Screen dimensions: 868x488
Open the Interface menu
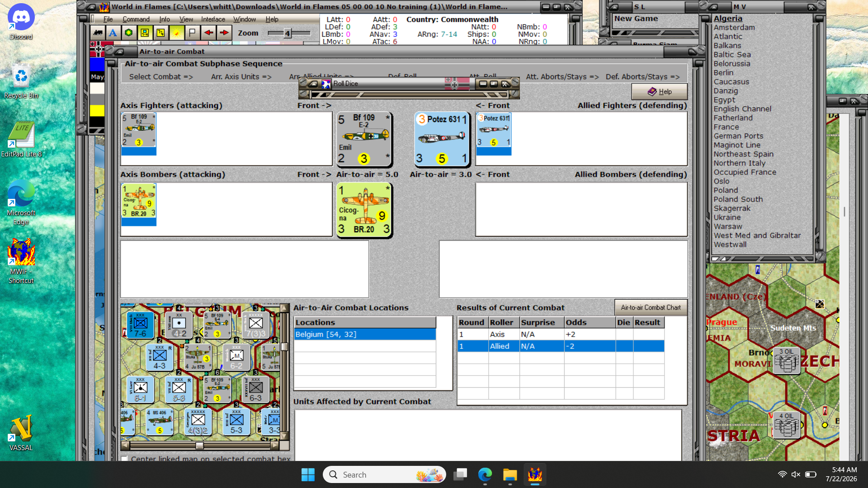point(213,19)
